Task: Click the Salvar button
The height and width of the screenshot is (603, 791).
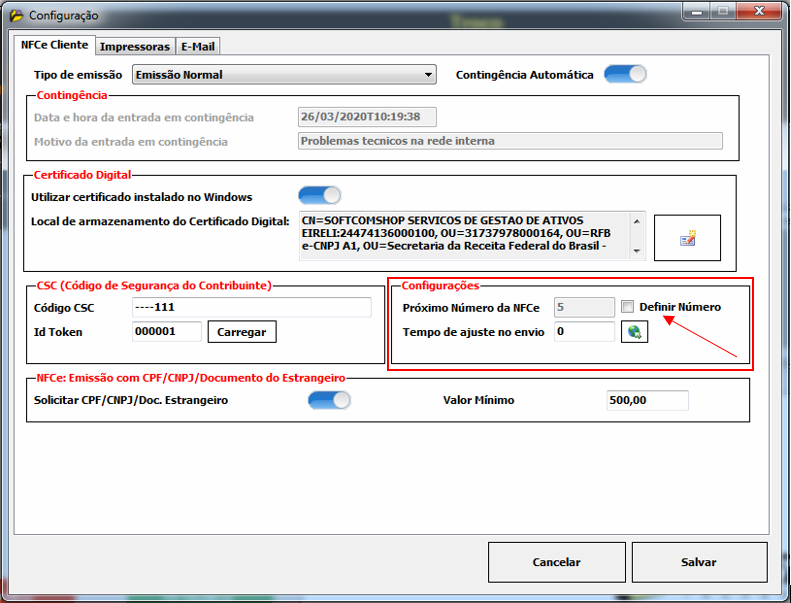Action: pos(699,562)
